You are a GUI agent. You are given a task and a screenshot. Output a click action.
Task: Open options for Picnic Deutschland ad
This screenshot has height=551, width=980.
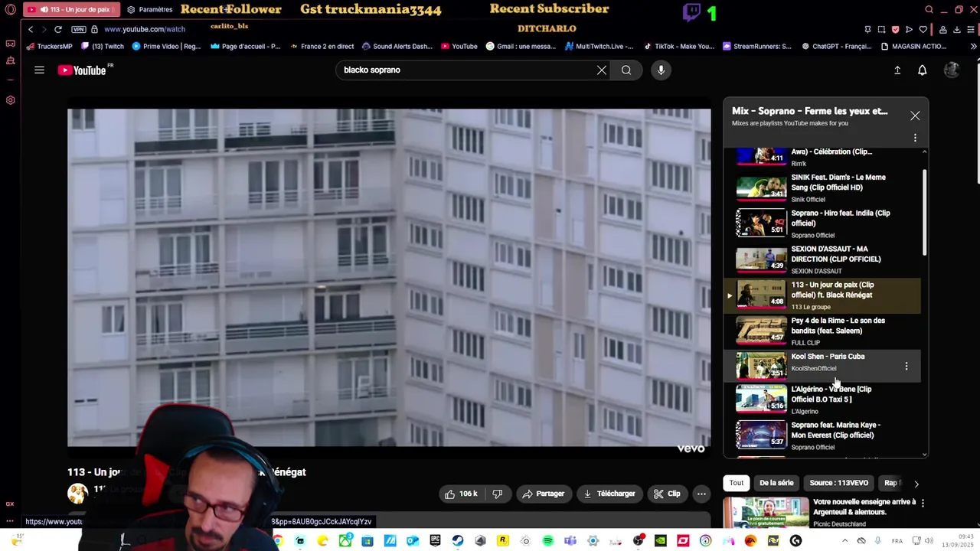coord(923,504)
